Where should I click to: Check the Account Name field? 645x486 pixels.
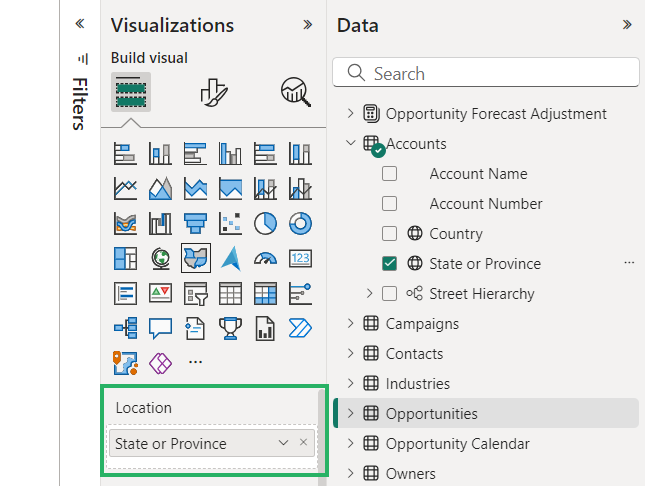click(389, 174)
